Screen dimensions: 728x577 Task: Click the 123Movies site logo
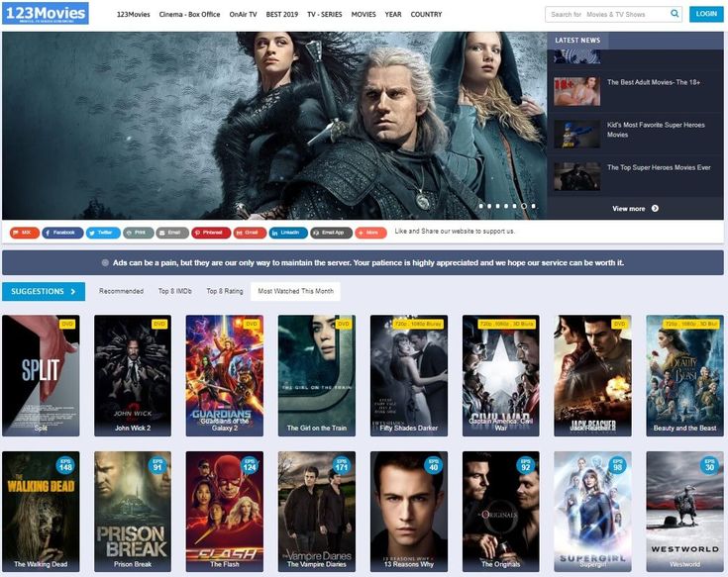pyautogui.click(x=46, y=14)
